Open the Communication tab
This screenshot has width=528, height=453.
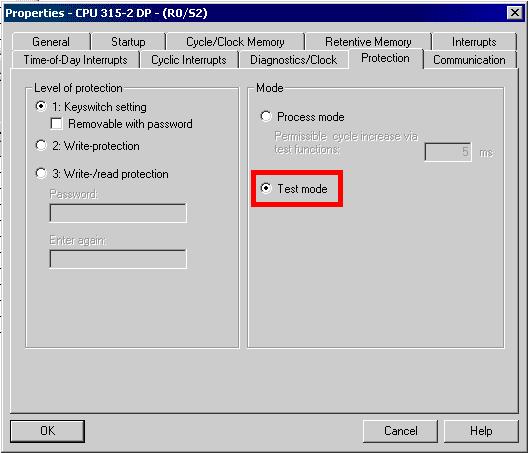click(469, 60)
